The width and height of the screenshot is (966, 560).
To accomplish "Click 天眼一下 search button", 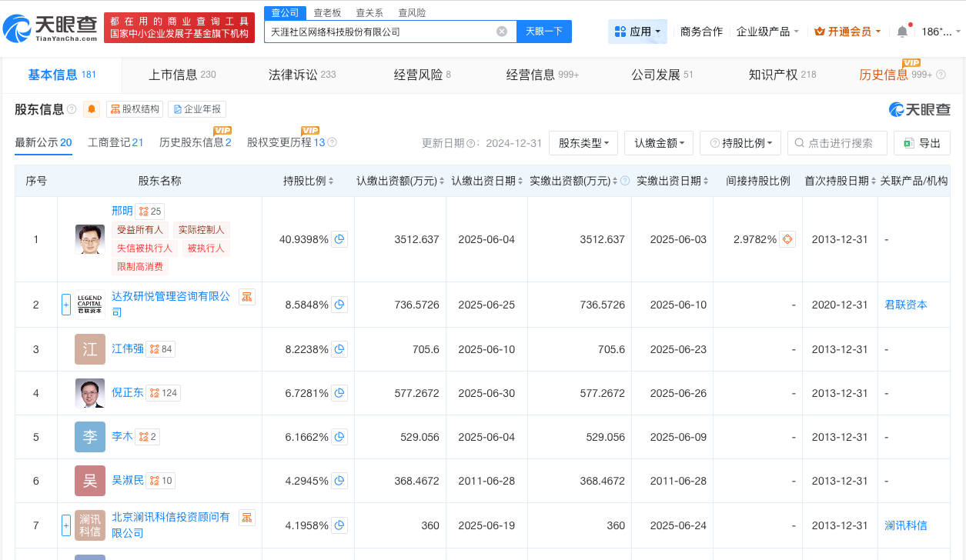I will click(x=544, y=32).
